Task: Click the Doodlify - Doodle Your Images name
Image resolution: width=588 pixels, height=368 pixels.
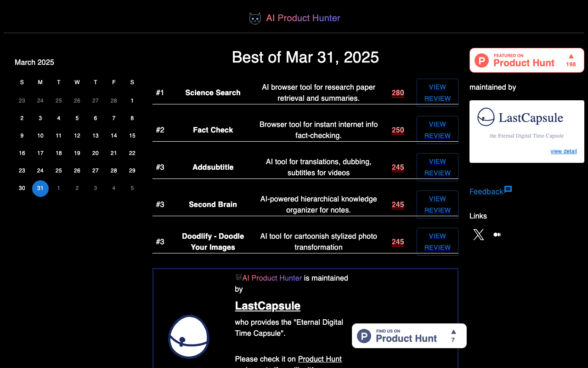Action: [x=213, y=241]
